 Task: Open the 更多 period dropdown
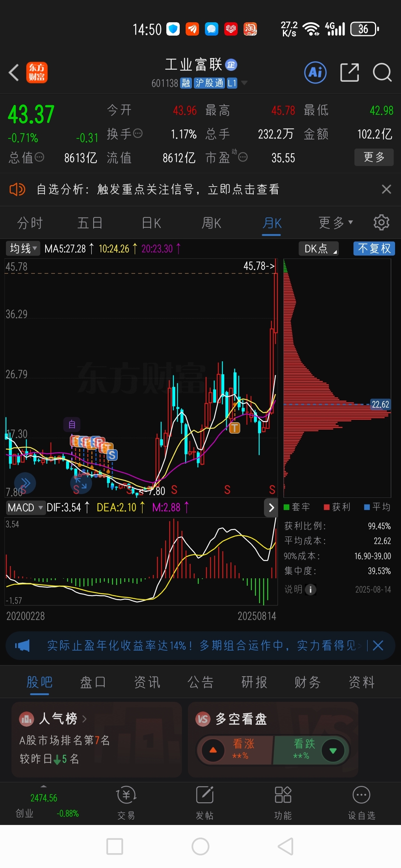click(336, 223)
